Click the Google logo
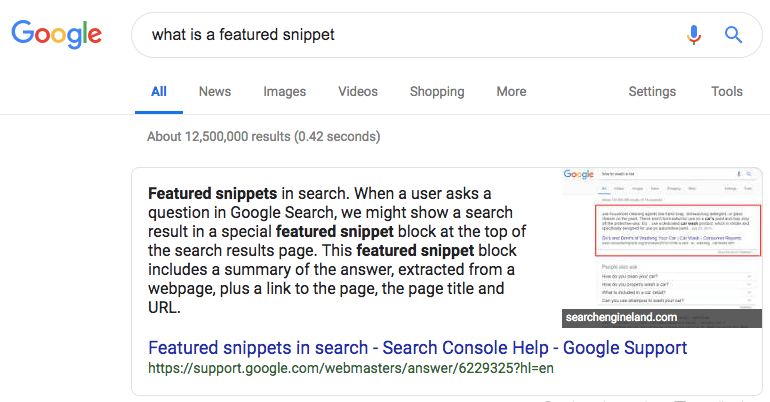The height and width of the screenshot is (402, 770). 57,35
